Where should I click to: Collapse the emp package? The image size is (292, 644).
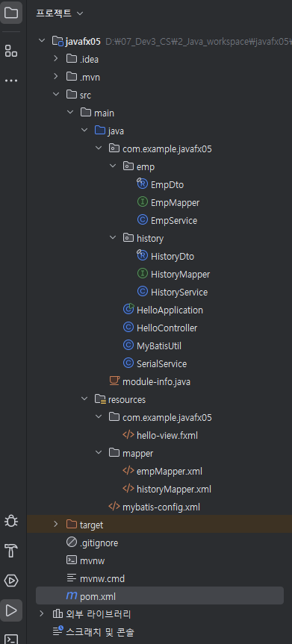tap(113, 166)
